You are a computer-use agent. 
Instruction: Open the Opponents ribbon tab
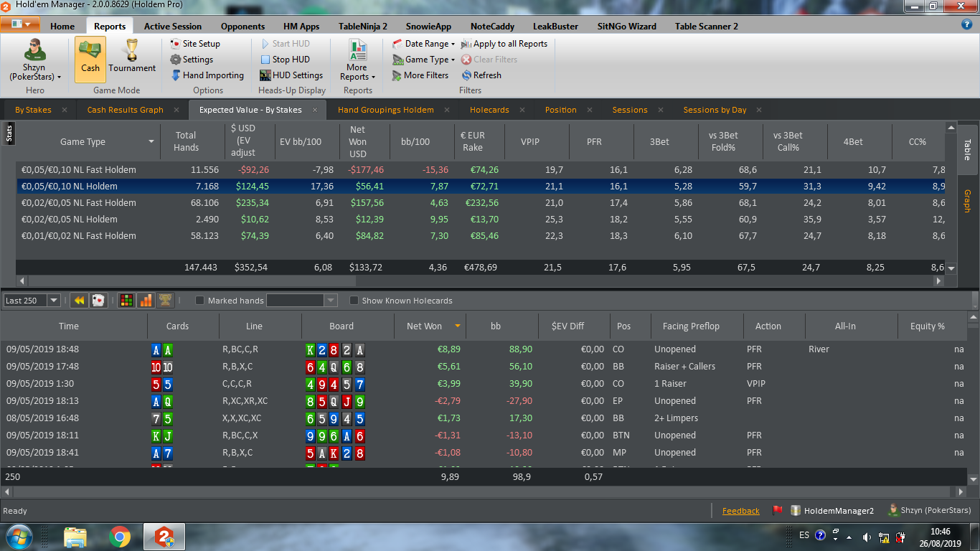[242, 27]
